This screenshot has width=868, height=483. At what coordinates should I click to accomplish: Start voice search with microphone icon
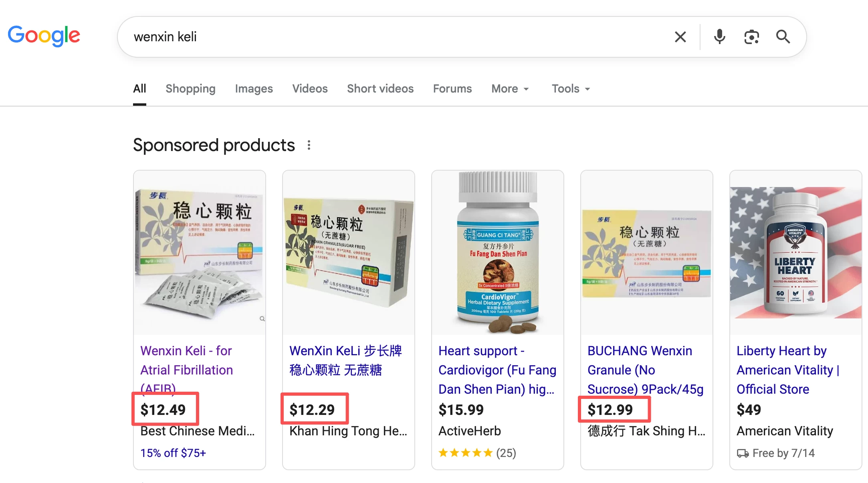719,37
